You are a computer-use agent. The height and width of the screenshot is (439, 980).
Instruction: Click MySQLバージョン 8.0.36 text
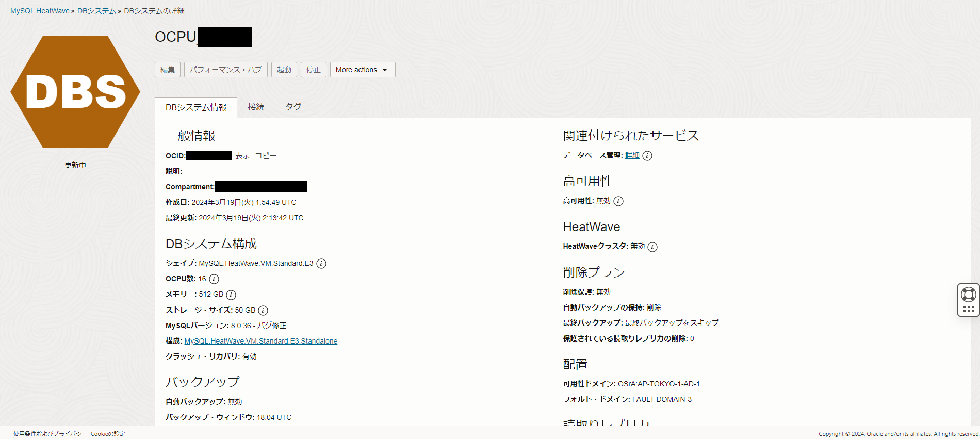(226, 326)
